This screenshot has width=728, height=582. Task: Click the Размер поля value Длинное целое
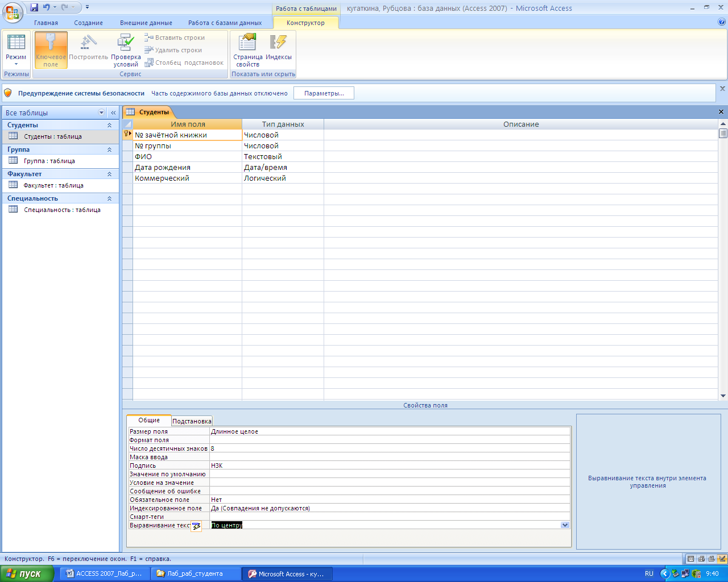[390, 432]
